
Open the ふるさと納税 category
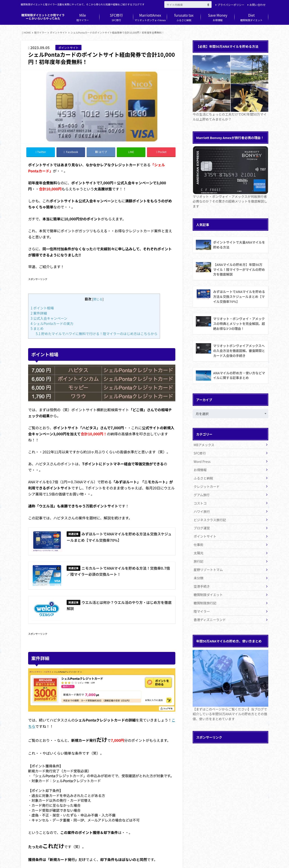click(x=230, y=478)
